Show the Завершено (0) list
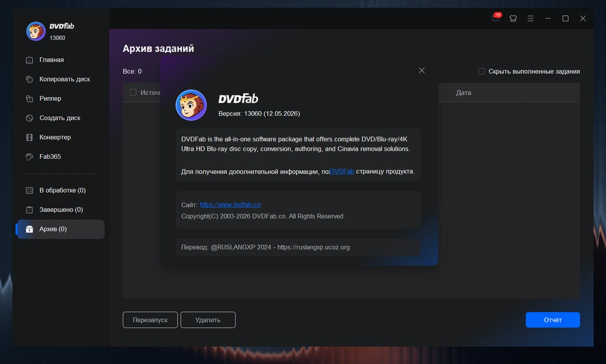606x364 pixels. (61, 210)
